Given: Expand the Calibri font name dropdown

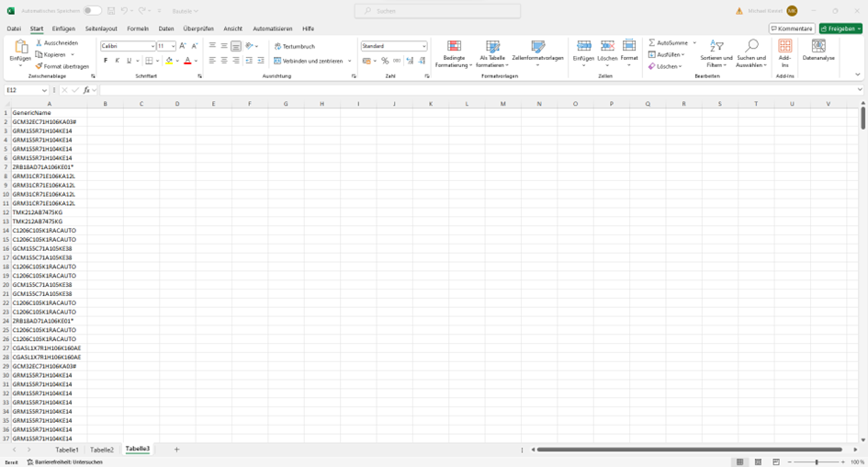Looking at the screenshot, I should [x=152, y=46].
